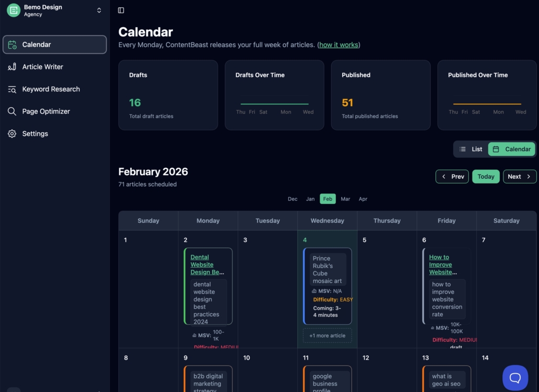The image size is (539, 392).
Task: Switch to Calendar view toggle
Action: tap(512, 149)
